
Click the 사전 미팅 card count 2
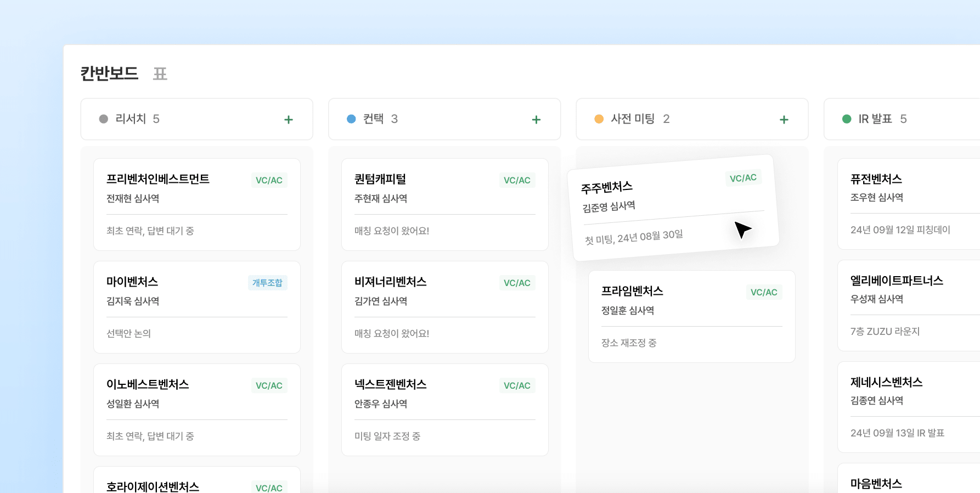point(666,119)
